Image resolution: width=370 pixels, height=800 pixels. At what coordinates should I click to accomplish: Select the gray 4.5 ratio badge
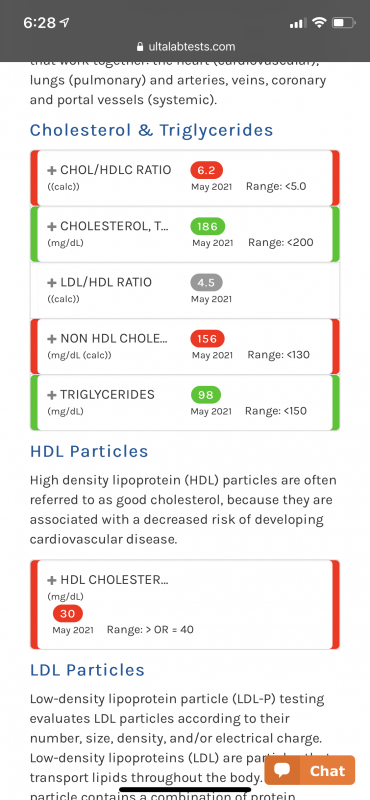tap(206, 283)
